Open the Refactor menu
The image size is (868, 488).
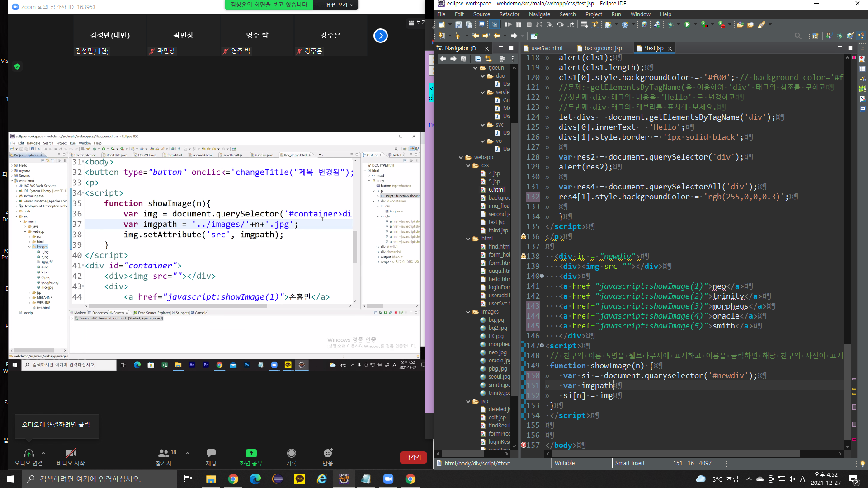point(509,14)
